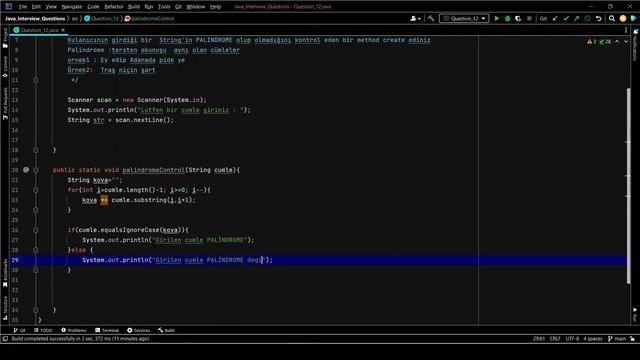This screenshot has height=360, width=640.
Task: Open Pull Requests tool window stripe
Action: point(5,103)
